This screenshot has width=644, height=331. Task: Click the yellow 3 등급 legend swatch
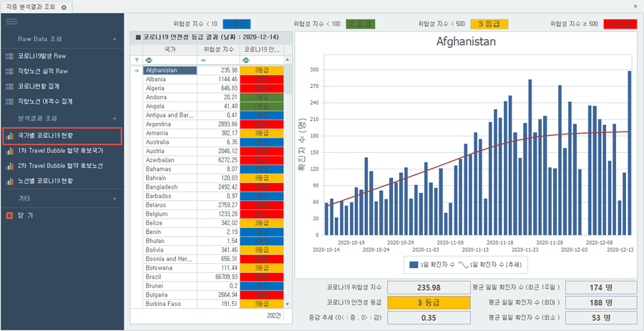coord(489,24)
